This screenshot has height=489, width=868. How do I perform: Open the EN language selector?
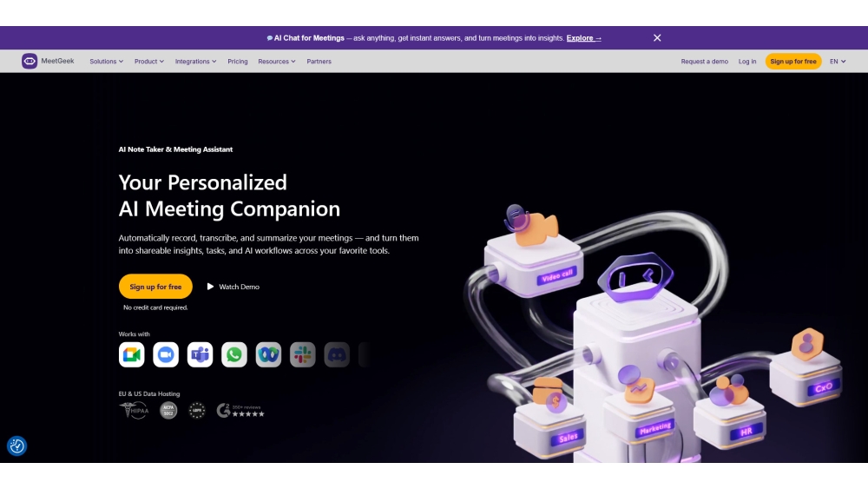tap(838, 62)
